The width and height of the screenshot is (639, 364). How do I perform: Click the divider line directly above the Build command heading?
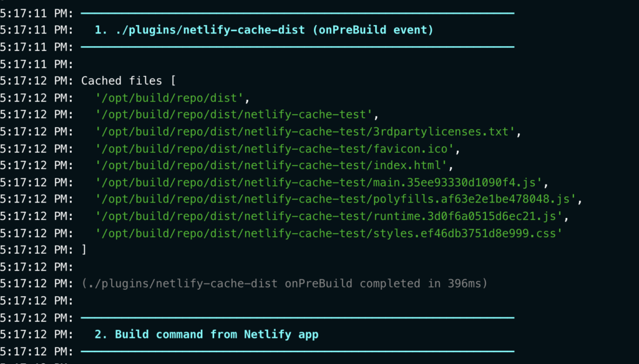point(297,317)
